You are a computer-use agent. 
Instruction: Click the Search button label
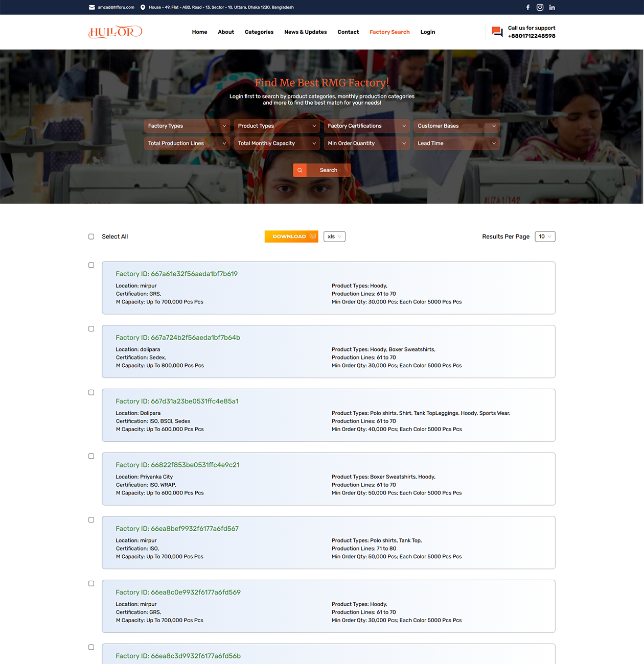[329, 170]
